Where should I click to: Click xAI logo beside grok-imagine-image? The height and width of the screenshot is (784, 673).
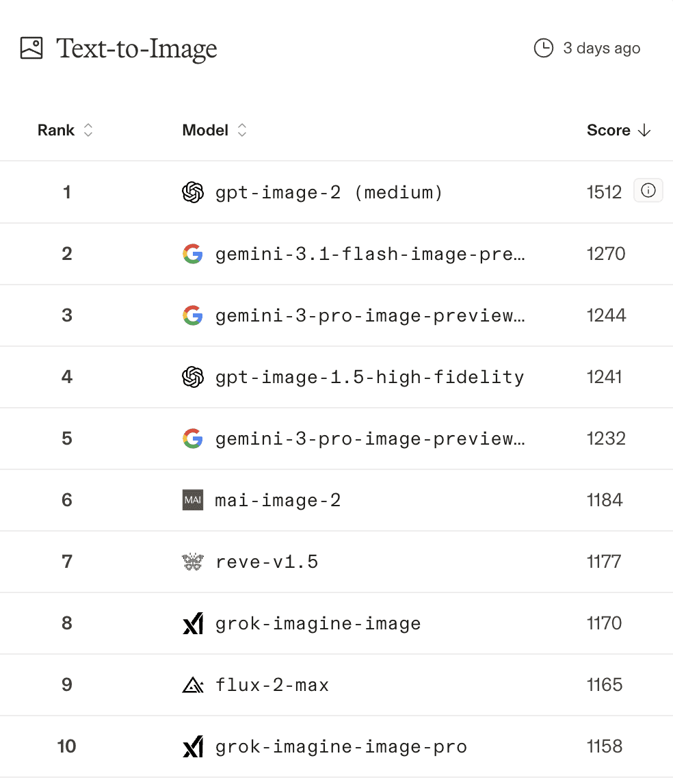193,623
